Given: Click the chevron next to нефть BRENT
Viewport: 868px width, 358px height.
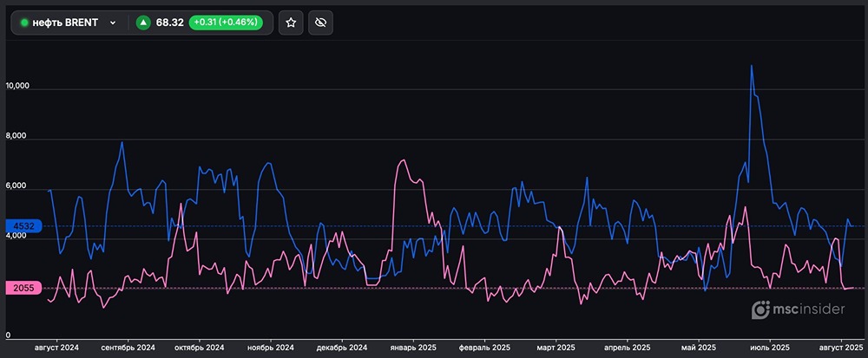Looking at the screenshot, I should [113, 23].
